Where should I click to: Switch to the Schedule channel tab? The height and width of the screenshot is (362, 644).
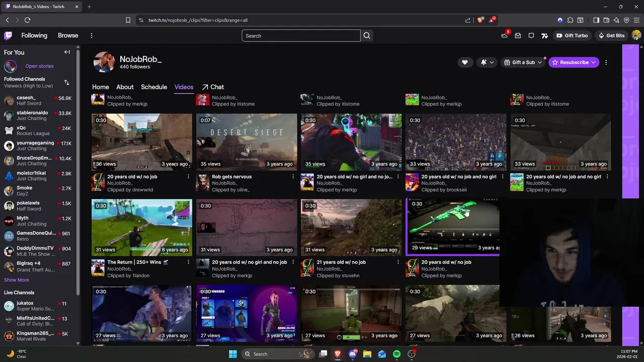tap(154, 87)
